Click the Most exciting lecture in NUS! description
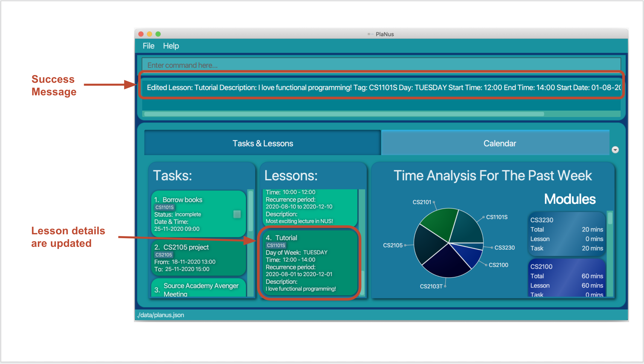 click(299, 221)
